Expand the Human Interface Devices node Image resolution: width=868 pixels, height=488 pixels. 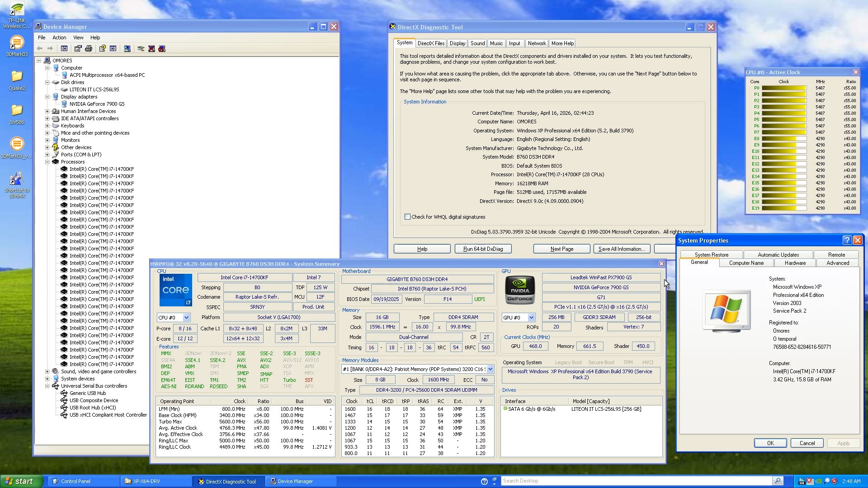pyautogui.click(x=47, y=111)
